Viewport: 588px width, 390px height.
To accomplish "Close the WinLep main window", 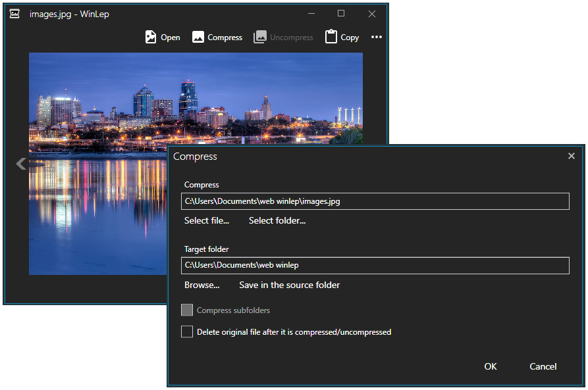I will coord(371,14).
